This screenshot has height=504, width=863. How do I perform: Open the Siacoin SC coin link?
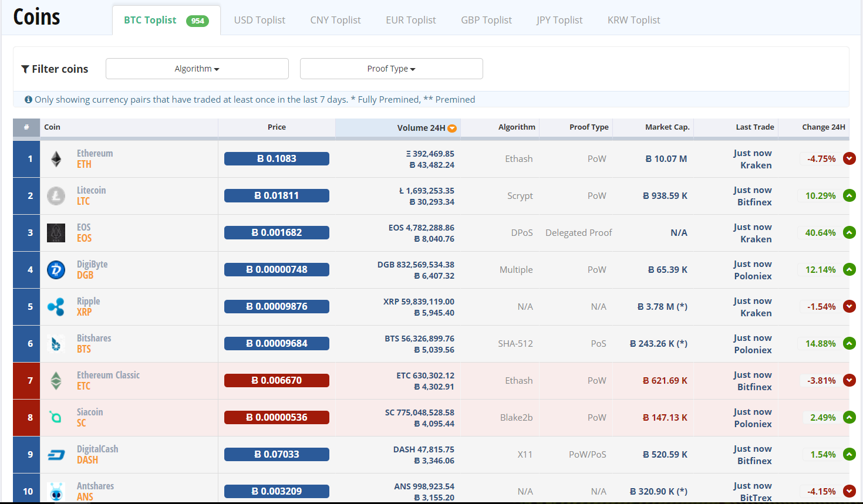90,418
